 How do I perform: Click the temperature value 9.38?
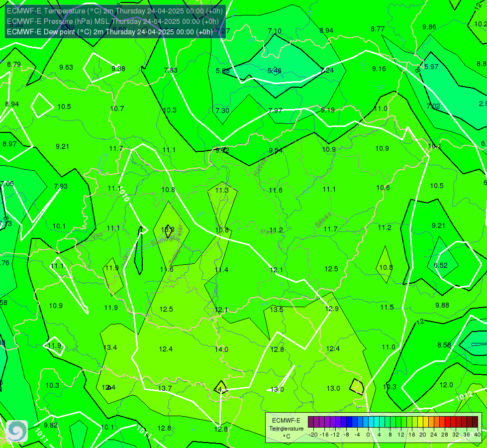pyautogui.click(x=118, y=69)
